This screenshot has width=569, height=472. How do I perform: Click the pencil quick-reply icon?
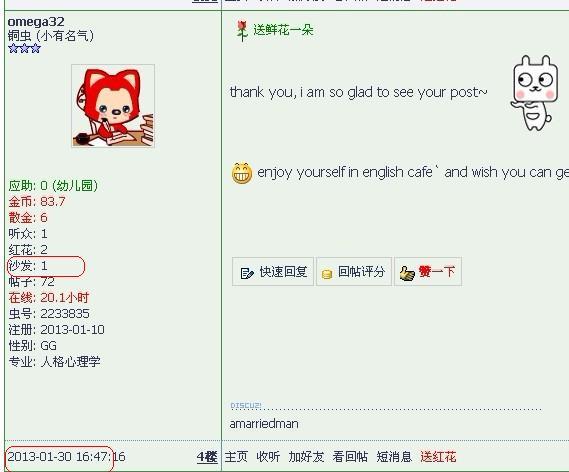pyautogui.click(x=247, y=273)
